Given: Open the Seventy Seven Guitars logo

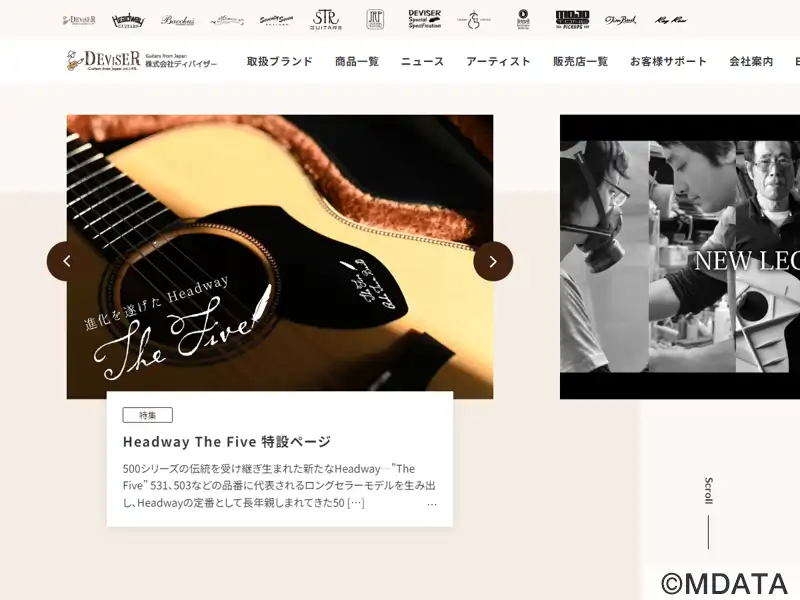Looking at the screenshot, I should point(276,20).
